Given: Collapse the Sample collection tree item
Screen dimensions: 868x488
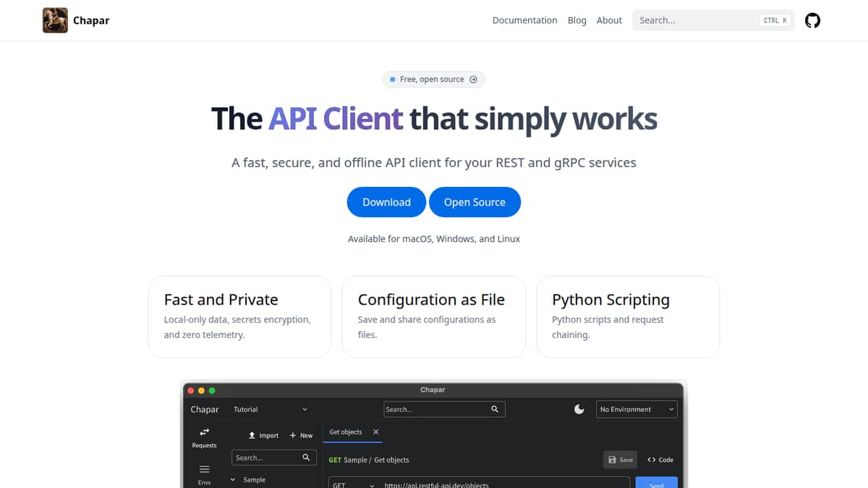Looking at the screenshot, I should point(233,479).
